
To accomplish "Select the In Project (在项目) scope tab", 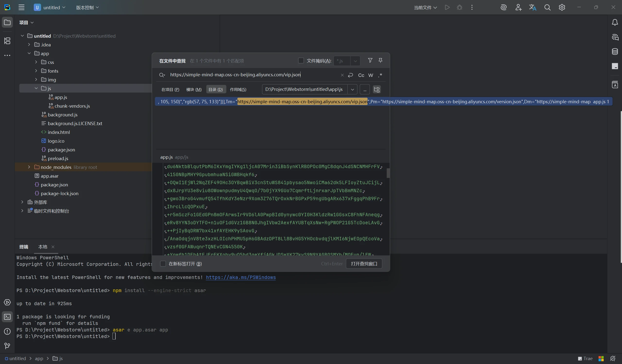I will (x=170, y=89).
